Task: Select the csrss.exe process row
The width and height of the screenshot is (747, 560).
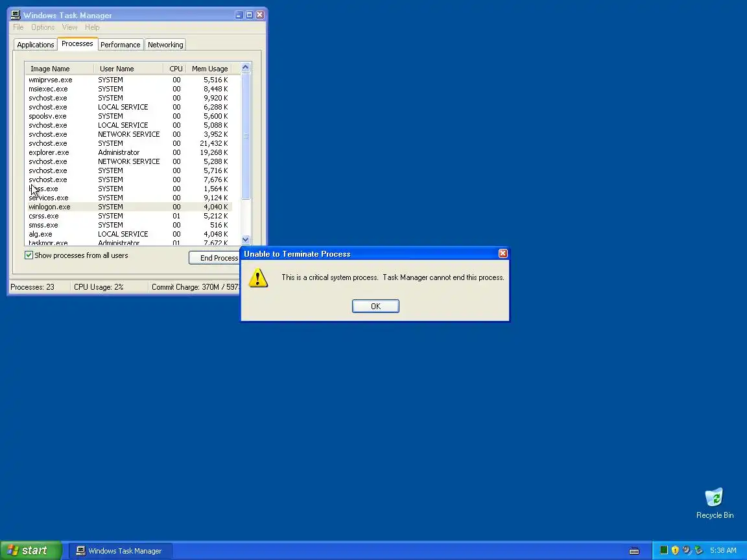Action: (x=128, y=216)
